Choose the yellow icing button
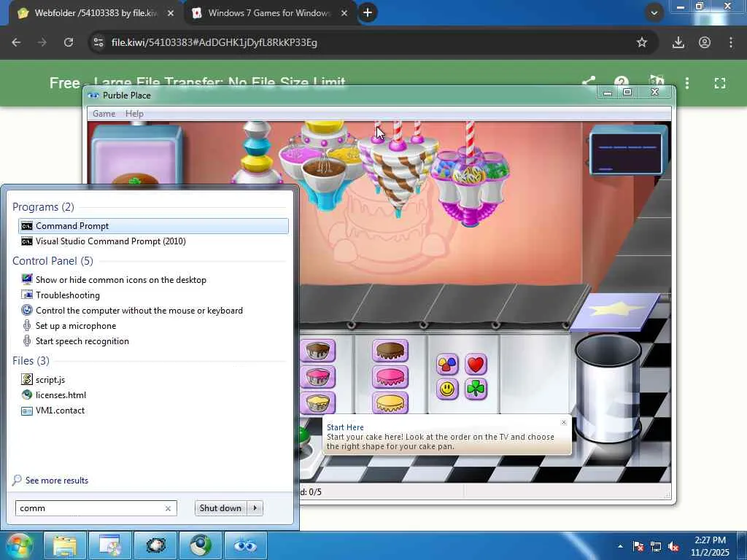 tap(390, 402)
